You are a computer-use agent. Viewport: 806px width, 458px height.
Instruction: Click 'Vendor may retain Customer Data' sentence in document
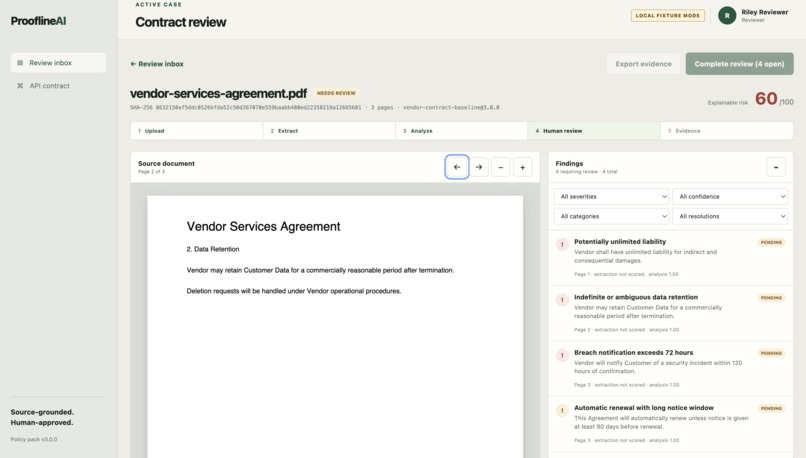coord(320,270)
